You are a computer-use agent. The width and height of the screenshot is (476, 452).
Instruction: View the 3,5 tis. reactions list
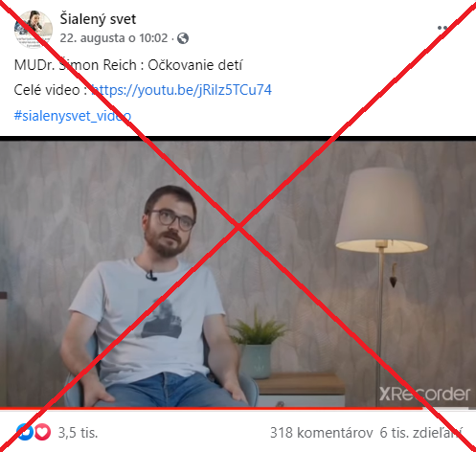click(x=78, y=433)
